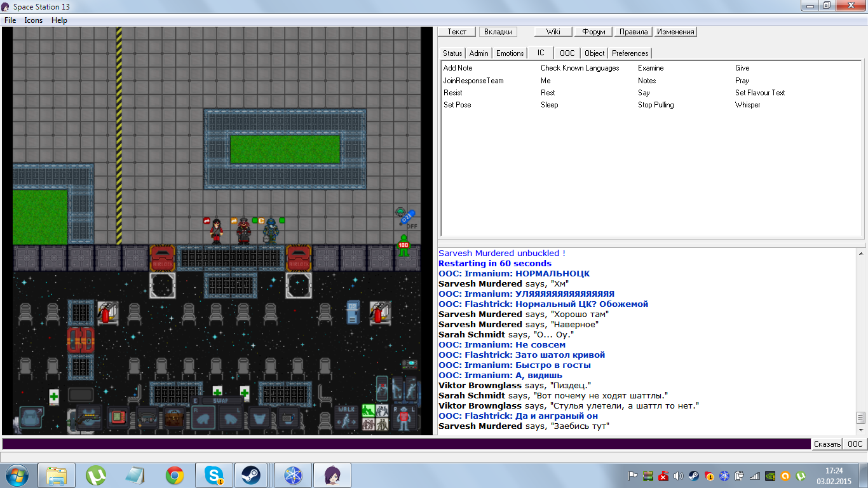Click the JoinResponseTeam verb

pyautogui.click(x=473, y=81)
